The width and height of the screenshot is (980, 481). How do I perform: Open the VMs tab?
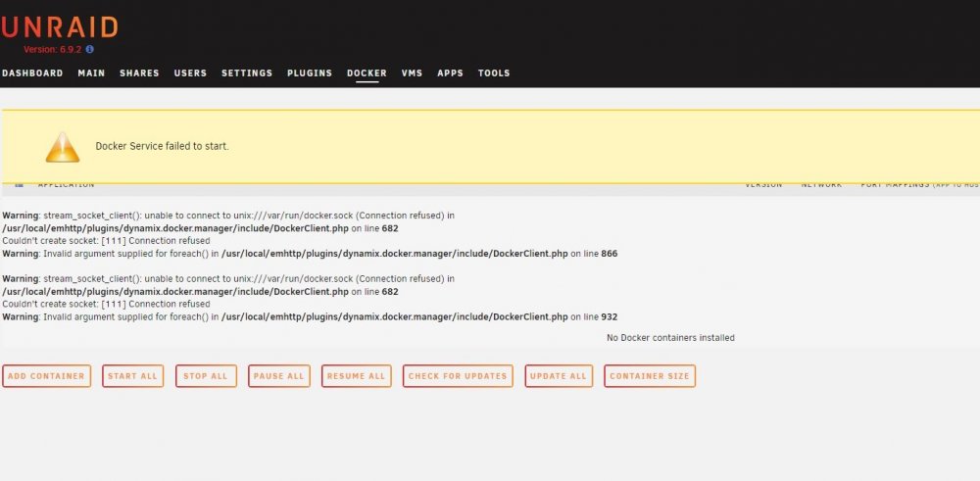click(x=412, y=73)
